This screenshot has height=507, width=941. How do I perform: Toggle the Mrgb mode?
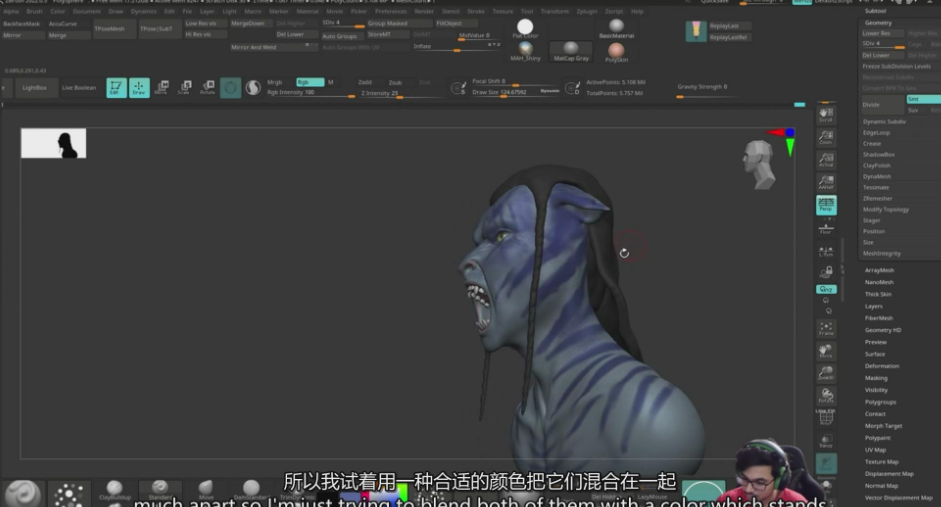(x=275, y=82)
